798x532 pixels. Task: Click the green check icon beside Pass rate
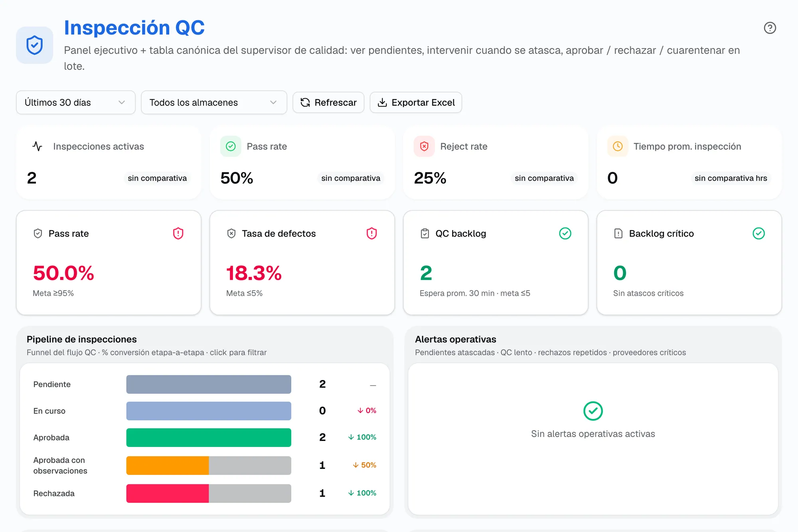pos(231,146)
